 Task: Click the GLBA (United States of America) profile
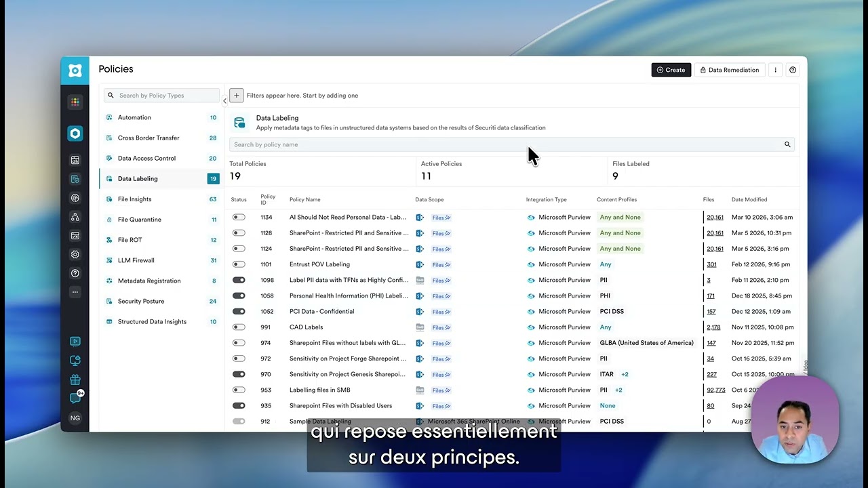click(x=647, y=343)
